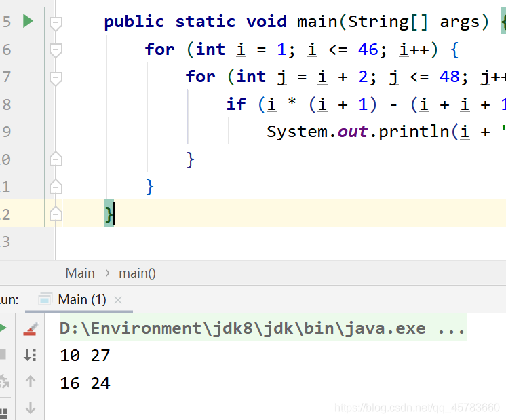
Task: Click the number 48 in inner loop condition
Action: tap(449, 77)
